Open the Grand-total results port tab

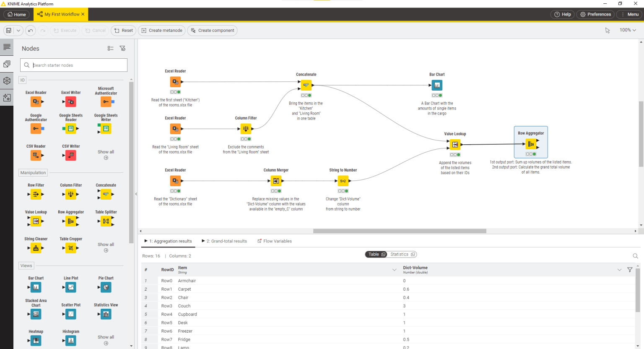click(224, 241)
